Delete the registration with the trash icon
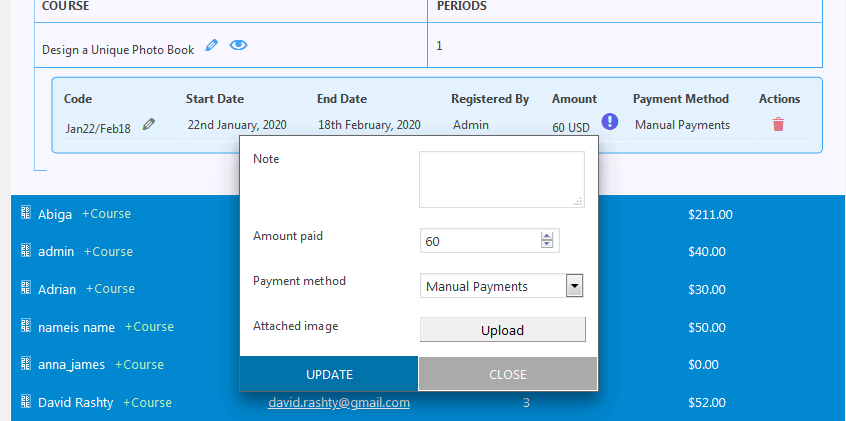The image size is (846, 421). tap(778, 125)
